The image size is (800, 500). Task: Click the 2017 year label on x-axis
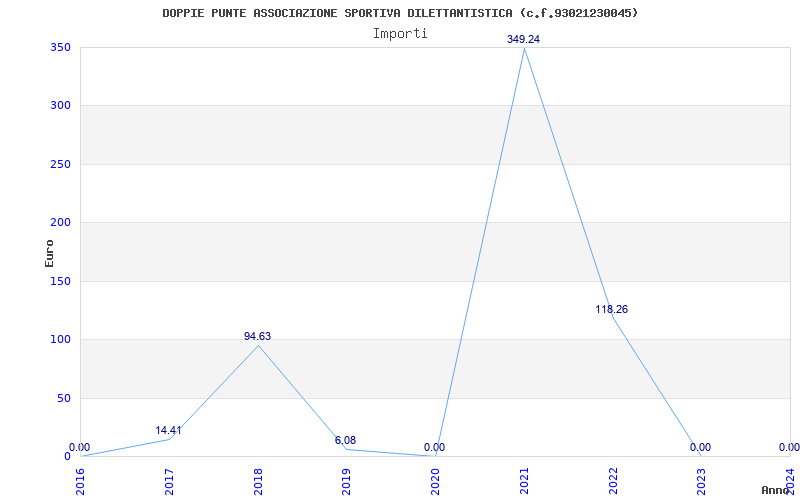point(169,482)
